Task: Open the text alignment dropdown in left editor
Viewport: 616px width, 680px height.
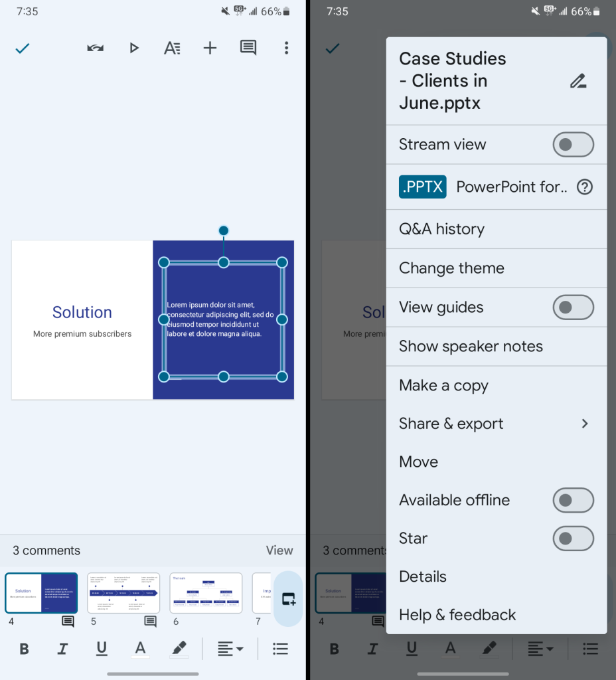Action: (230, 649)
